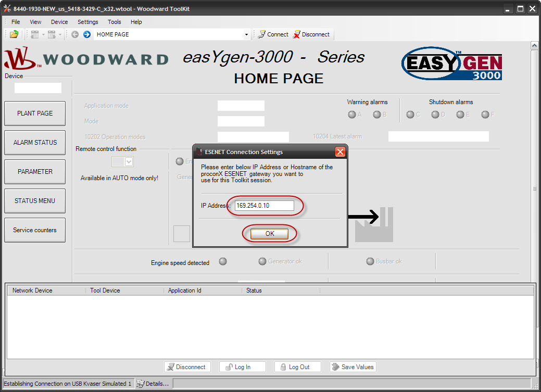Confirm the IP address with OK
The image size is (541, 392).
click(270, 234)
